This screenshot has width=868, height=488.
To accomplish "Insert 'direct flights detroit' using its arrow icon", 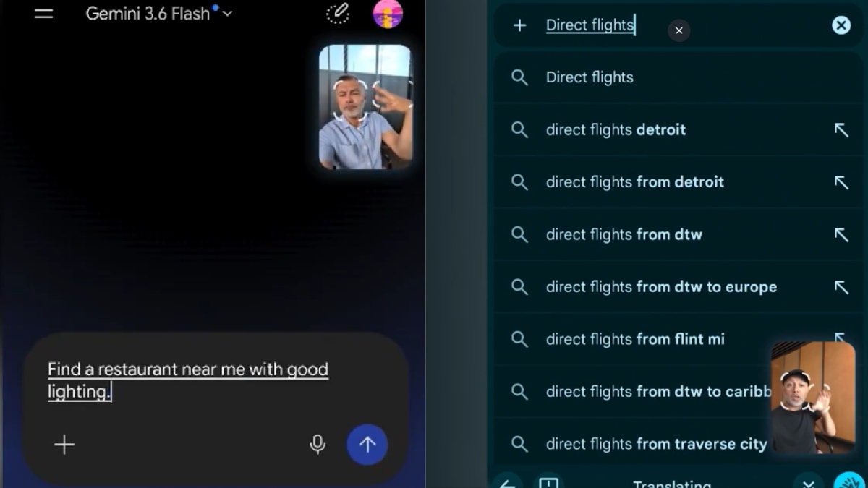I will click(841, 130).
